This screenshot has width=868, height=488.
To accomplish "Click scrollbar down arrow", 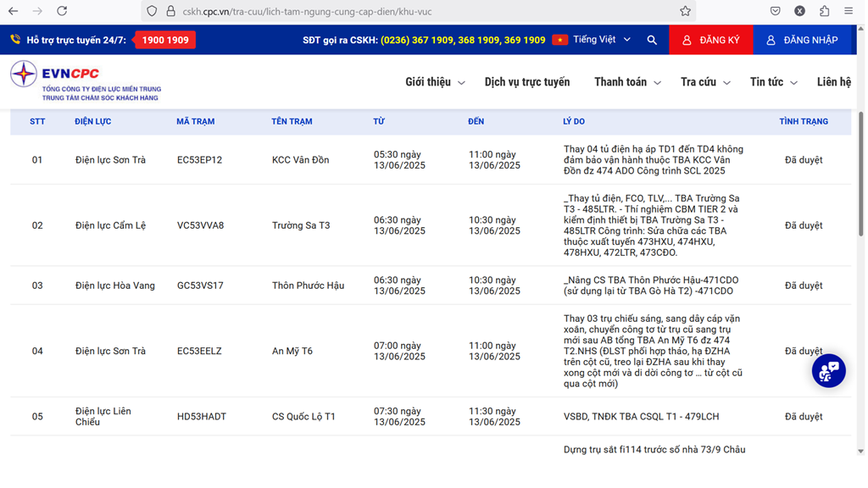I will tap(861, 451).
